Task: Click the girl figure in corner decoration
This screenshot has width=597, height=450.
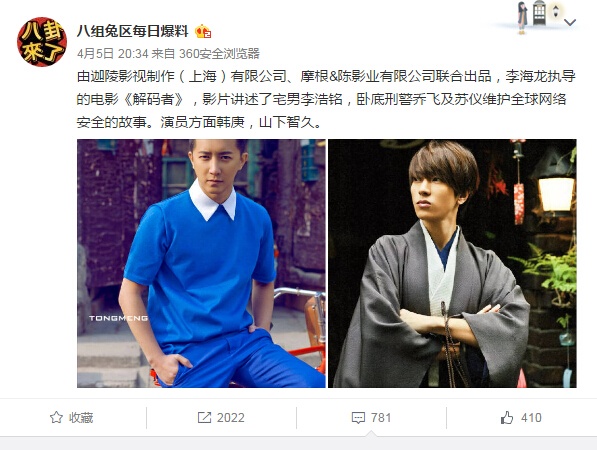Action: pos(522,18)
